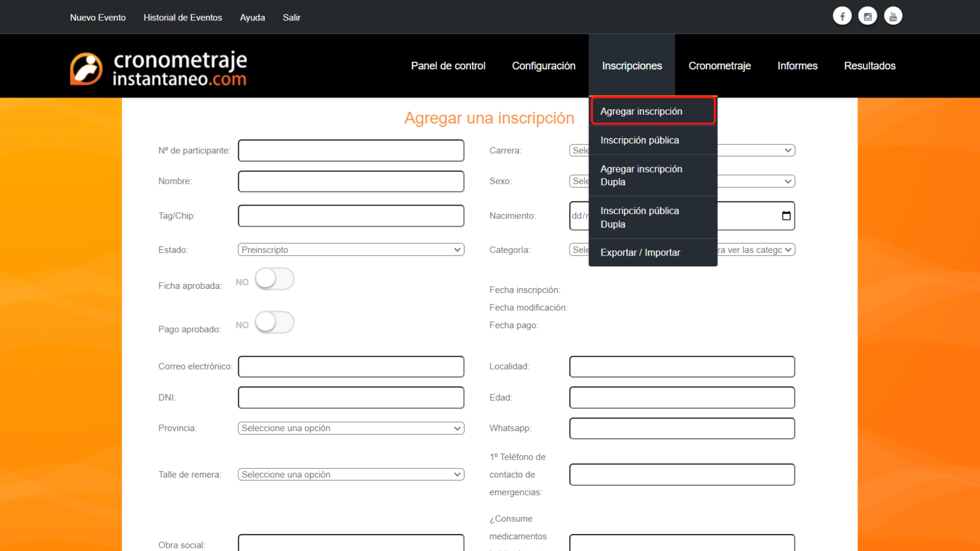Open the Provincia dropdown
Image resolution: width=980 pixels, height=551 pixels.
pos(351,428)
